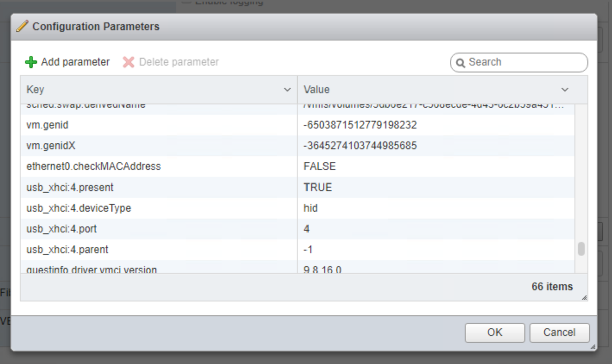Screen dimensions: 612x364
Task: Click the FALSE value for checkMACAddress
Action: (319, 166)
